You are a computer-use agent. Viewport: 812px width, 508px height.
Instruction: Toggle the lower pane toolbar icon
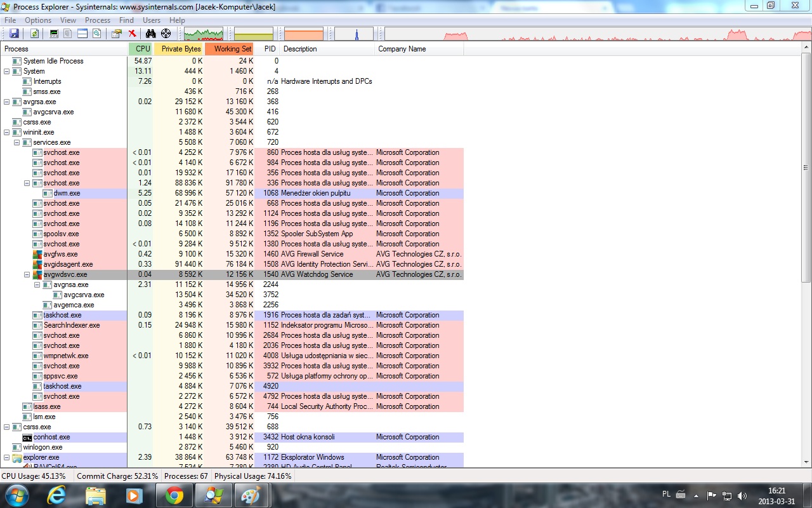[x=82, y=34]
